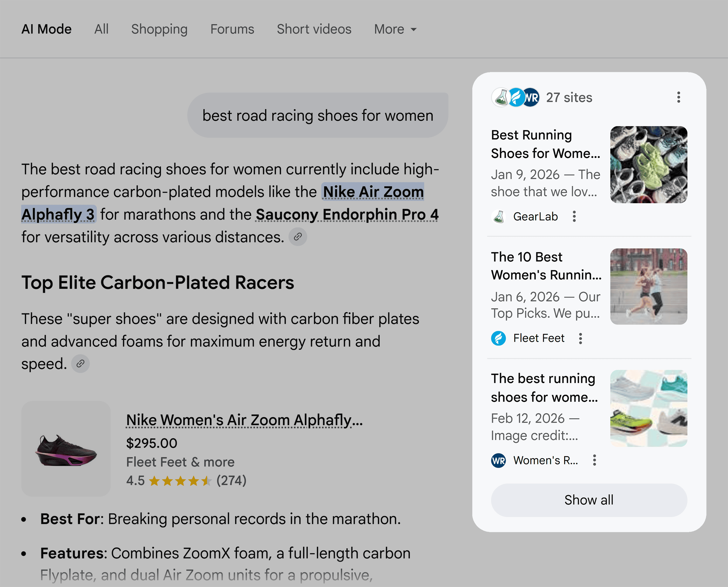Expand the More search options dropdown
This screenshot has height=587, width=728.
click(x=395, y=29)
